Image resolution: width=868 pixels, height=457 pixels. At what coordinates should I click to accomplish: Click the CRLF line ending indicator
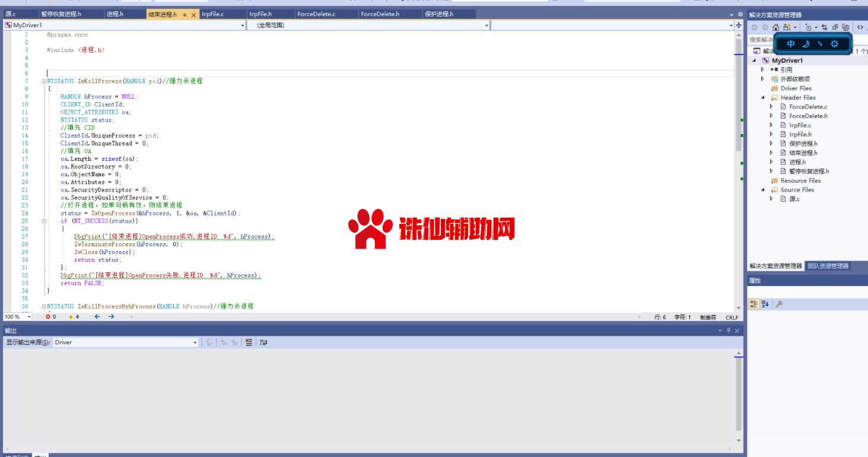click(x=732, y=317)
